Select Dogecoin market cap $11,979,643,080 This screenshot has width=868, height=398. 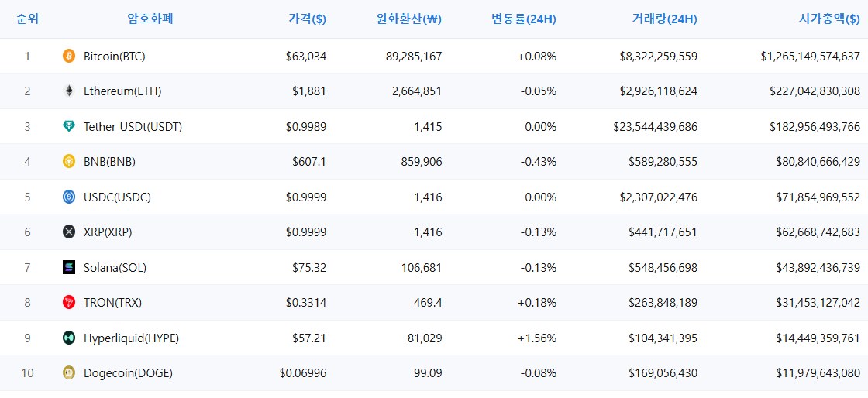click(818, 374)
